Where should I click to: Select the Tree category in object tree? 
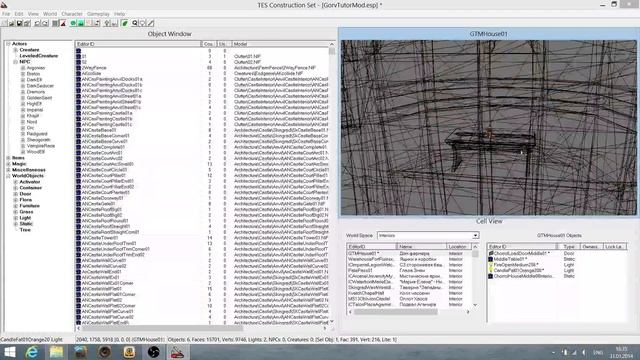[25, 230]
